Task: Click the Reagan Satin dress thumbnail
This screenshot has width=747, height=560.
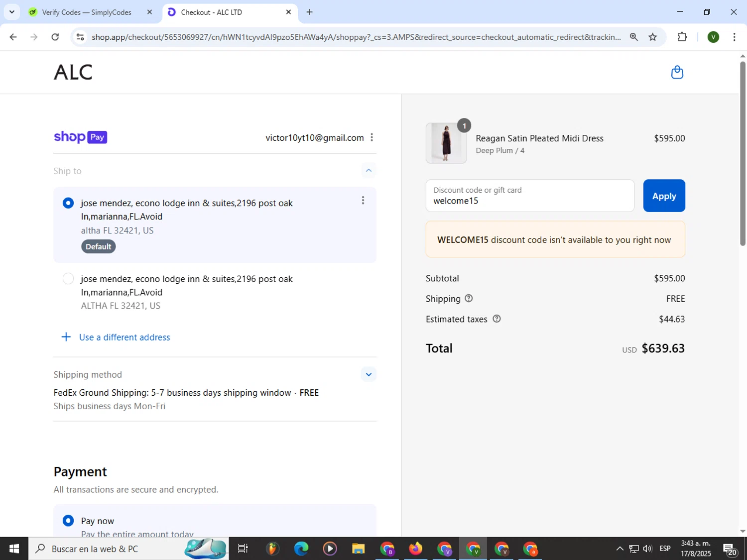Action: (446, 143)
